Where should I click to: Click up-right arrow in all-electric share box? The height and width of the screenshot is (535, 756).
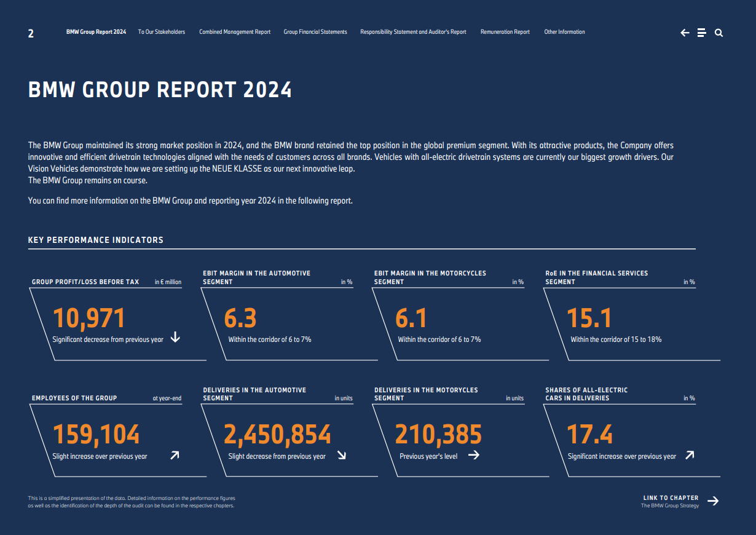tap(690, 456)
